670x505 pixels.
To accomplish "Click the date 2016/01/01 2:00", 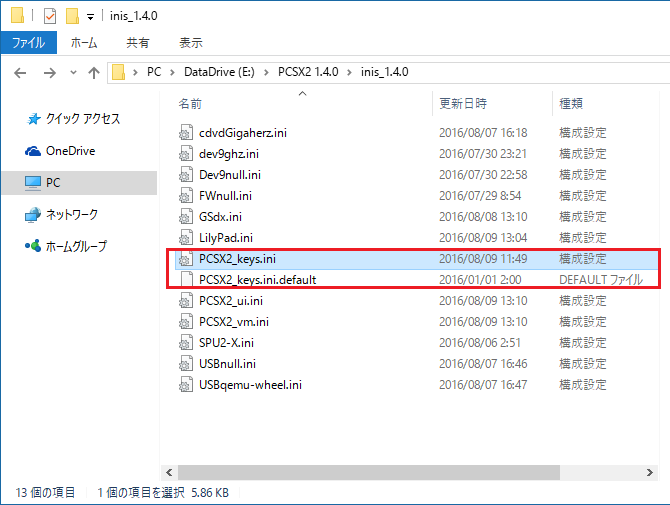I will [480, 280].
